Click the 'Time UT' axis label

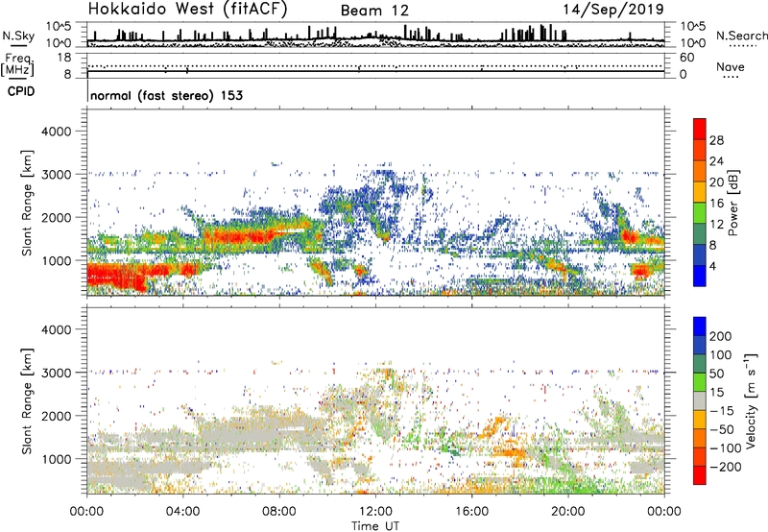pos(375,525)
